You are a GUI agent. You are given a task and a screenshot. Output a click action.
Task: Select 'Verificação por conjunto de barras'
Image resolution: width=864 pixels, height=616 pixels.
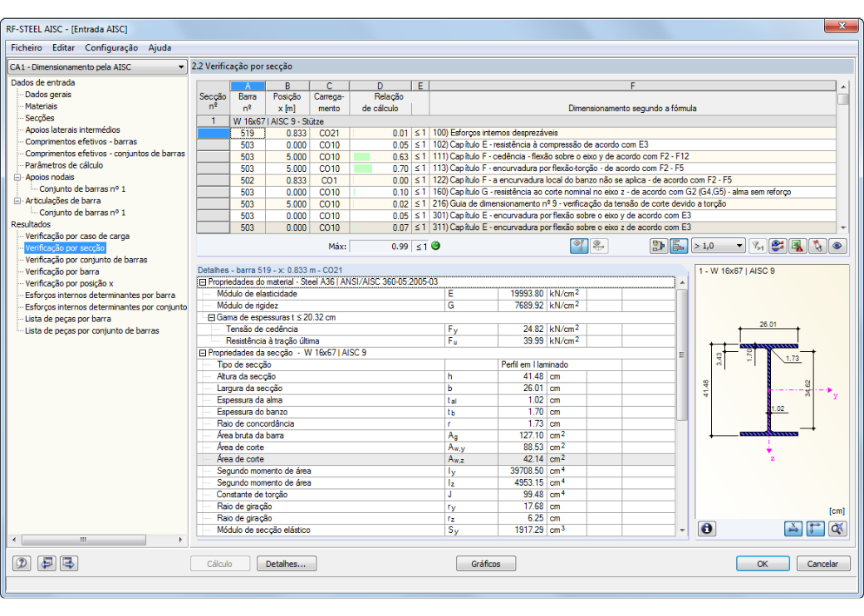[x=86, y=260]
